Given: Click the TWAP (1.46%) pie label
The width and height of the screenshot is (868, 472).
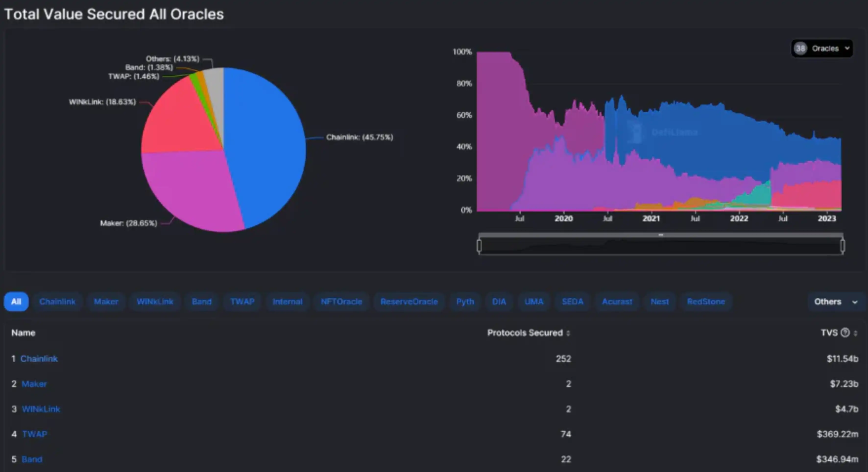Looking at the screenshot, I should (x=134, y=76).
